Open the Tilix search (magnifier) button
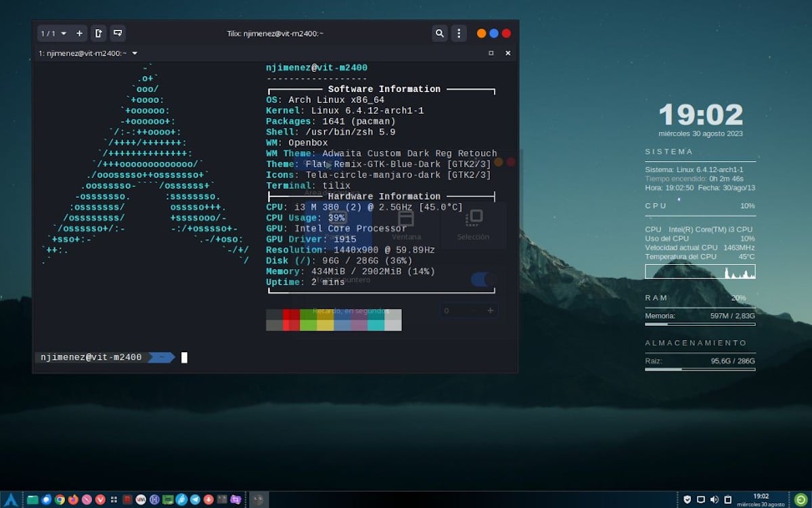 point(440,33)
